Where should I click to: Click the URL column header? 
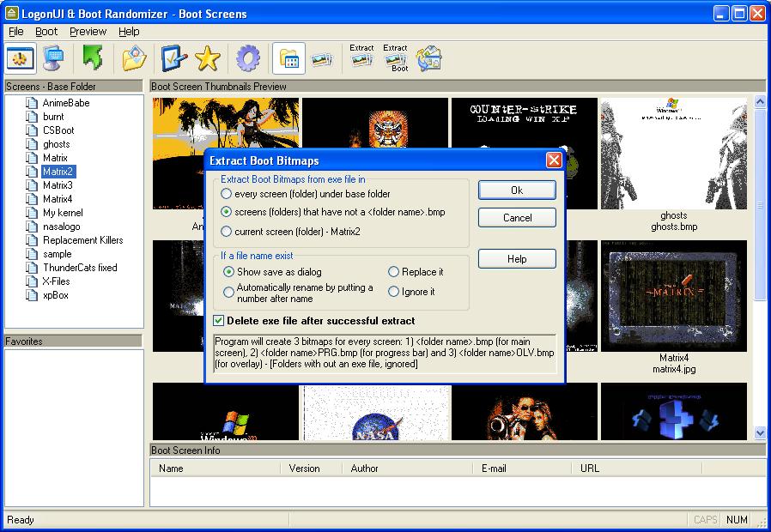637,469
